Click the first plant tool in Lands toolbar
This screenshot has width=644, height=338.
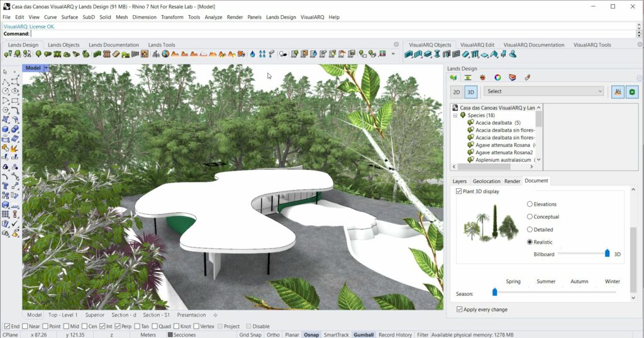(x=8, y=54)
